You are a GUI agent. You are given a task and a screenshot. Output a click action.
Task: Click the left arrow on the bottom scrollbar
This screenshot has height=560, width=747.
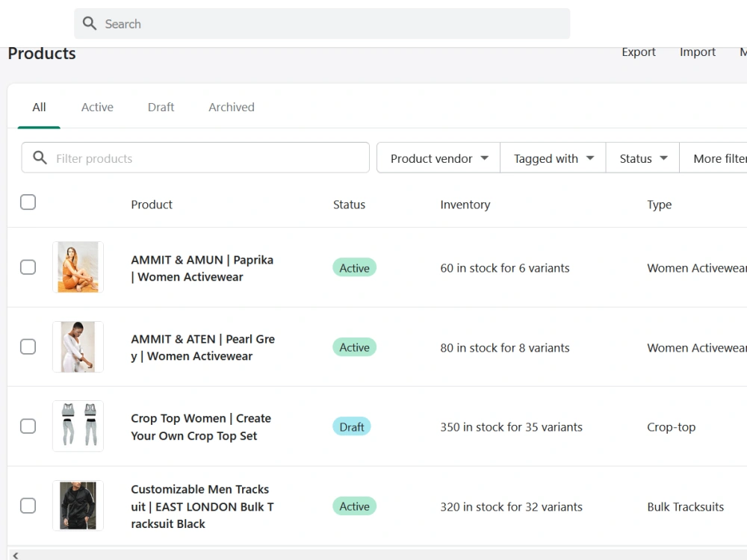click(14, 555)
